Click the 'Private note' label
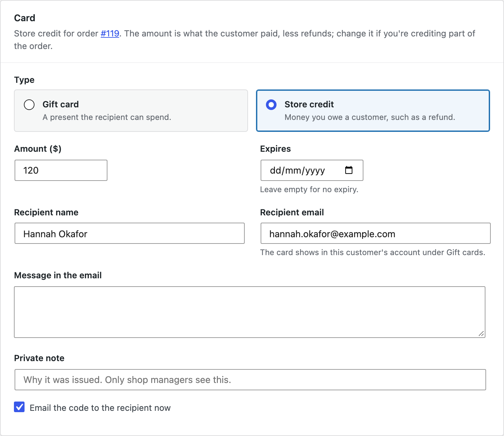The height and width of the screenshot is (436, 504). pos(39,358)
